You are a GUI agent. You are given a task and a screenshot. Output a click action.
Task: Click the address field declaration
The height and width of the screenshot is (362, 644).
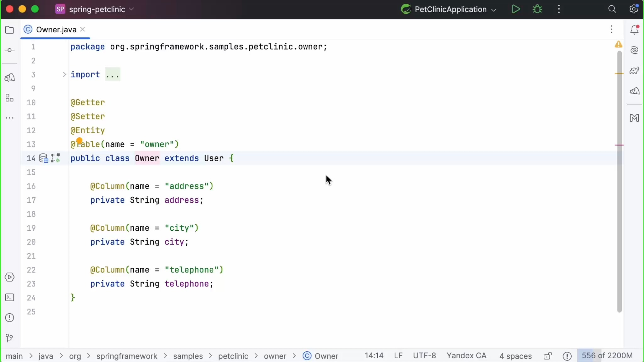[x=147, y=200]
